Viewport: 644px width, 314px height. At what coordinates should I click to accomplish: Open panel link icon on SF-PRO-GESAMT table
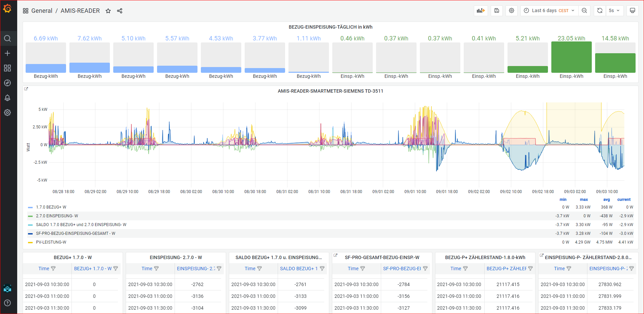point(335,255)
